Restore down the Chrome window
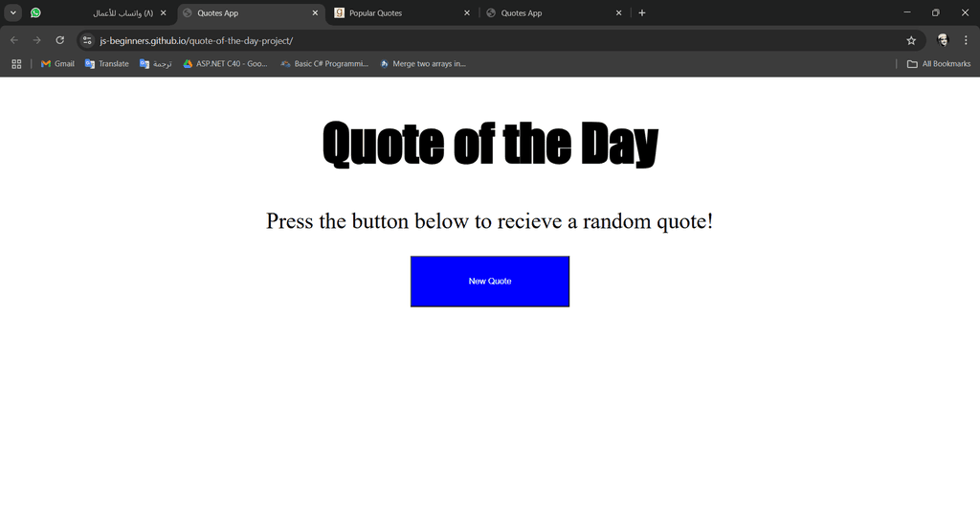 tap(936, 12)
